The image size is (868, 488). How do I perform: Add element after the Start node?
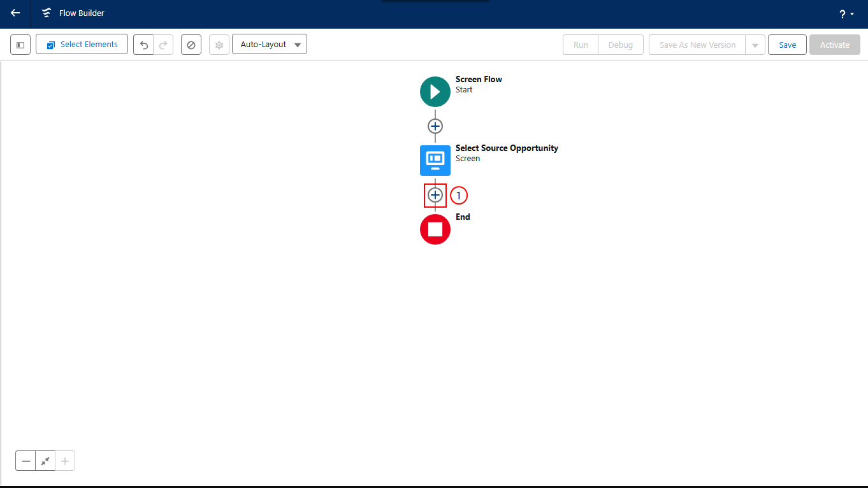point(435,126)
